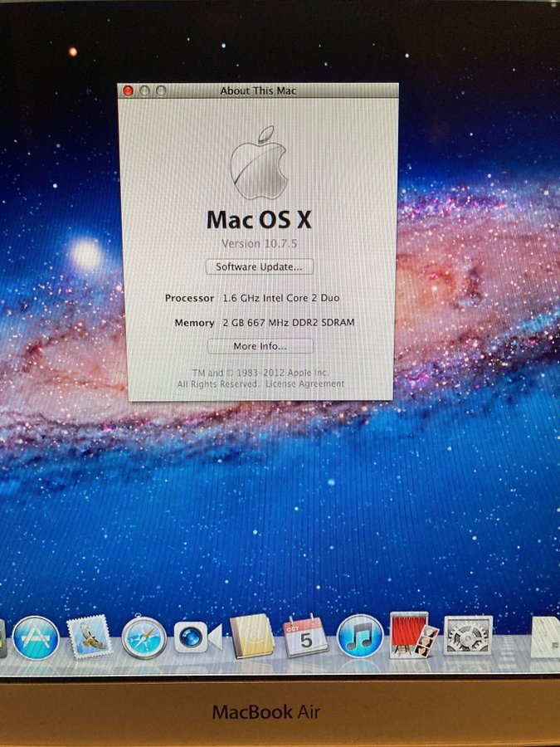Viewport: 560px width, 747px height.
Task: Click the Version 10.7.5 text
Action: [258, 244]
